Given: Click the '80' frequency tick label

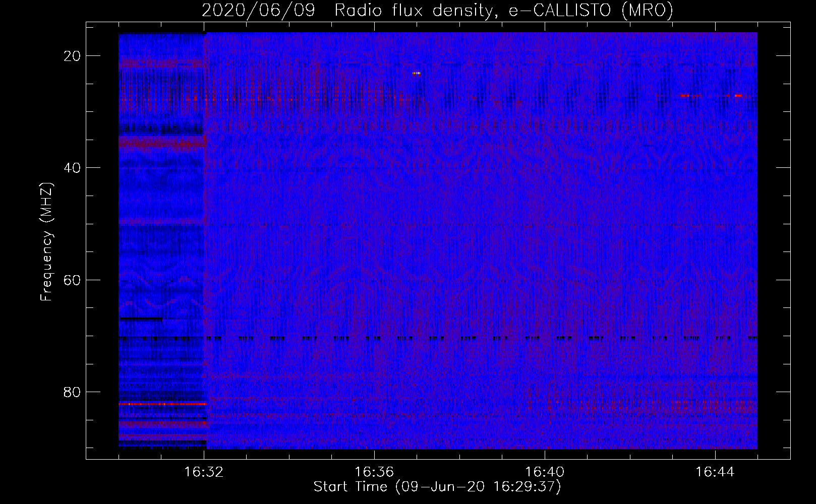Looking at the screenshot, I should pos(73,392).
